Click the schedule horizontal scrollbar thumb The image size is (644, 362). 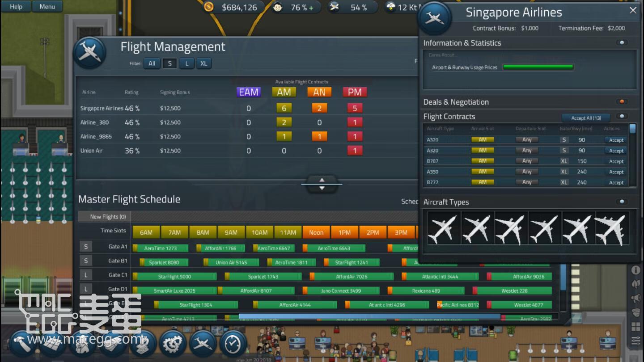369,316
